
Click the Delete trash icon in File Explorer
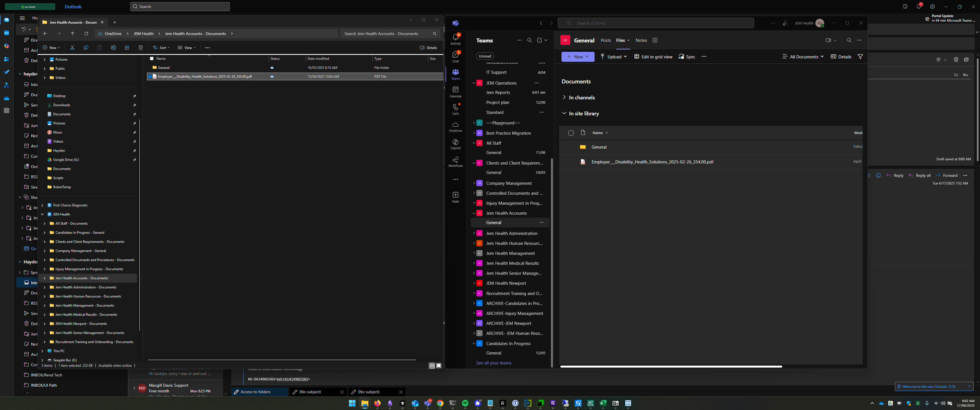tap(141, 48)
